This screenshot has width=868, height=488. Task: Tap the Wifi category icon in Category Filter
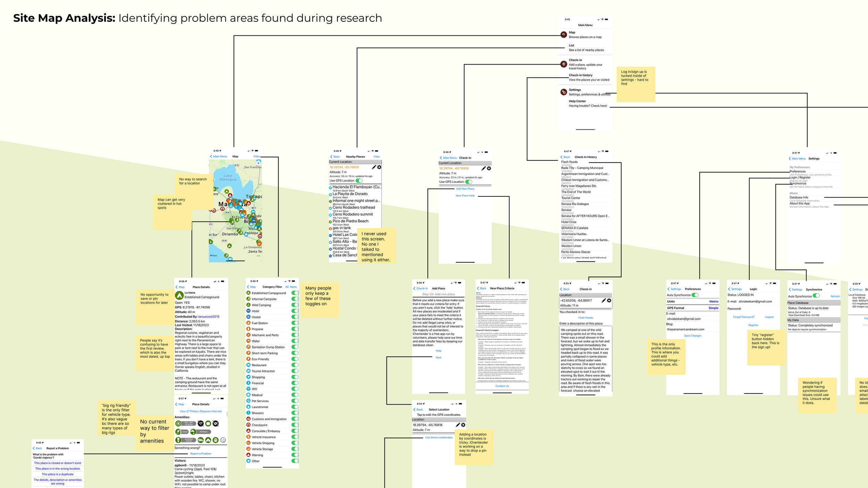tap(248, 389)
